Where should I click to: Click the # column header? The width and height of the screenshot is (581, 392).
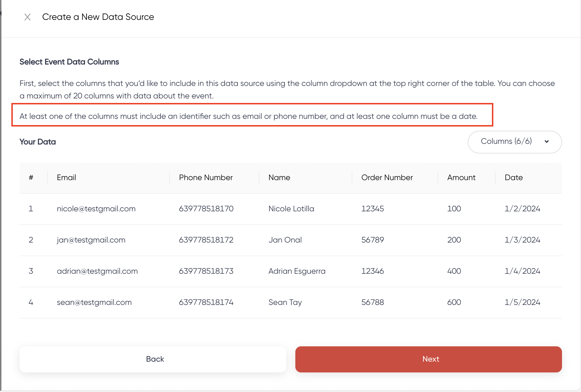pos(31,178)
